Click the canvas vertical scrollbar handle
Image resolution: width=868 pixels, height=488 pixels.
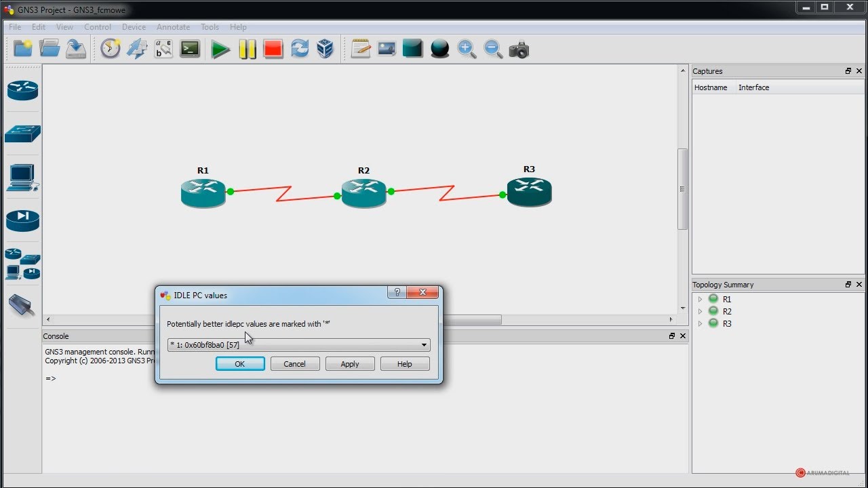tap(683, 189)
